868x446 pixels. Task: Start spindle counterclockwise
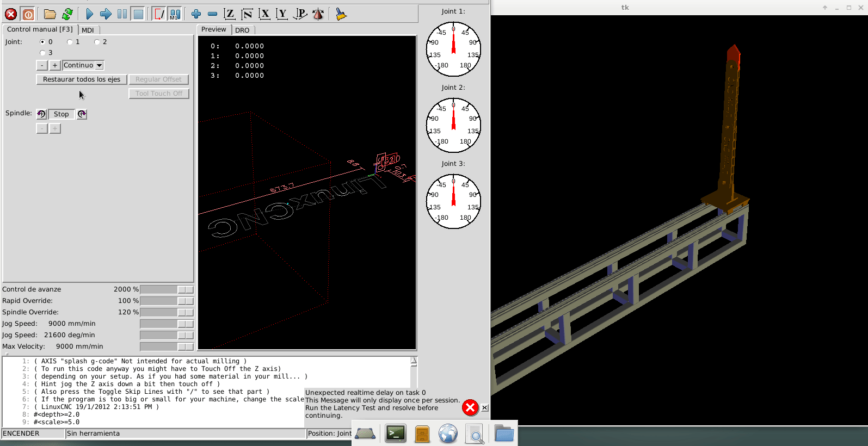(x=41, y=114)
